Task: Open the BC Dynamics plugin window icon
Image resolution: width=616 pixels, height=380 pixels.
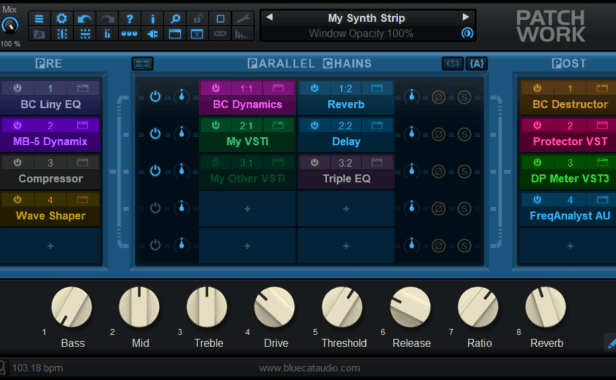Action: (x=278, y=88)
